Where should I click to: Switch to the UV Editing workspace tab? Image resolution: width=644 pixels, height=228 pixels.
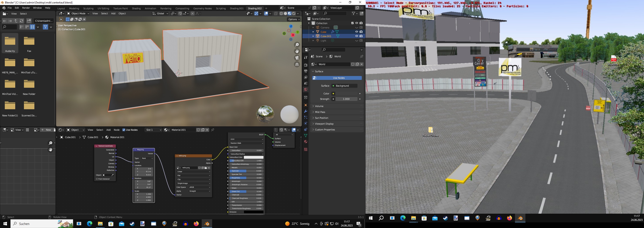click(x=103, y=8)
